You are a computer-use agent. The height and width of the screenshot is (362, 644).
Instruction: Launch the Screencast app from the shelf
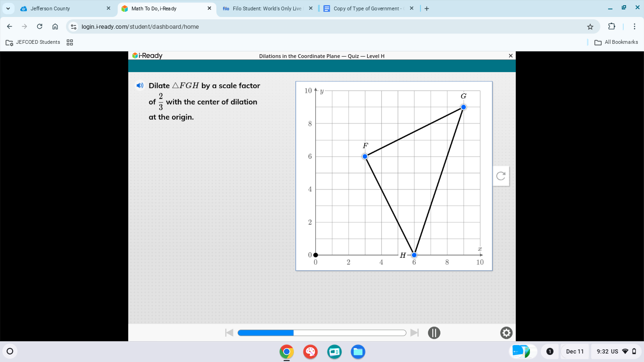tap(334, 352)
